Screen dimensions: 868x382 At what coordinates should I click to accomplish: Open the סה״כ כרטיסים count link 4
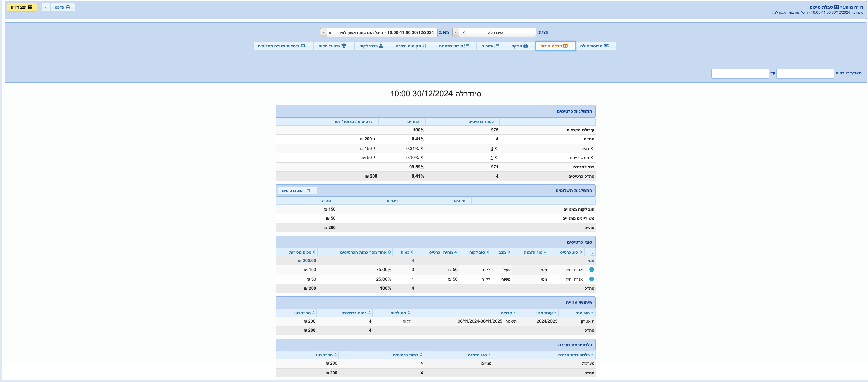497,176
